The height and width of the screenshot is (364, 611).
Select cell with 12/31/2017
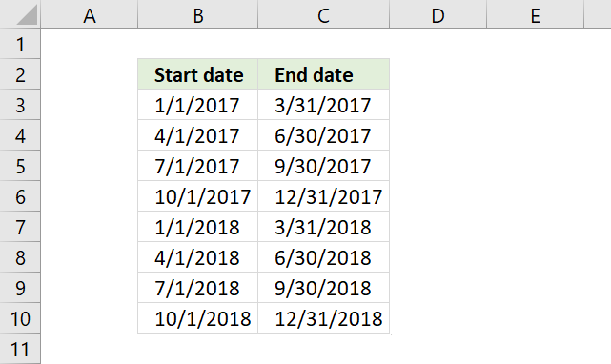323,196
